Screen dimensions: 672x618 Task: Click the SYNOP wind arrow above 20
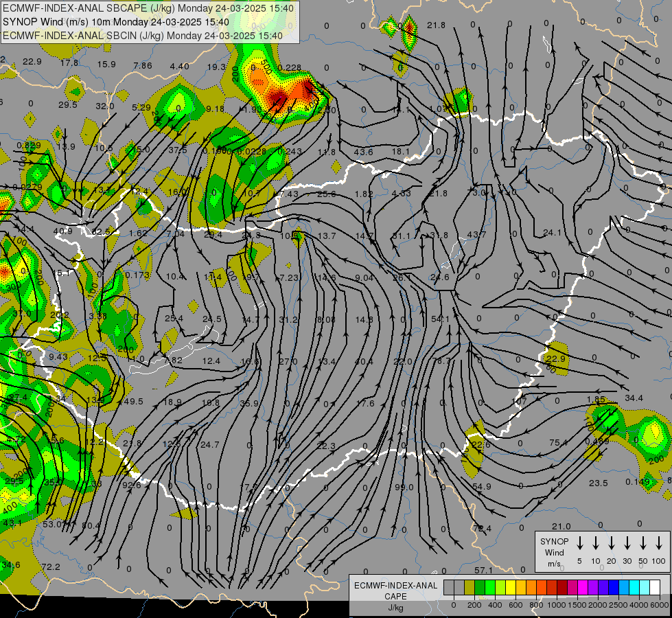(611, 543)
